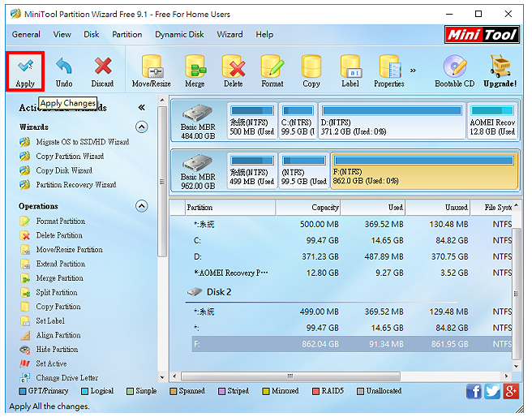Select Hide Partition operation
Screen dimensions: 532x417
[x=49, y=350]
